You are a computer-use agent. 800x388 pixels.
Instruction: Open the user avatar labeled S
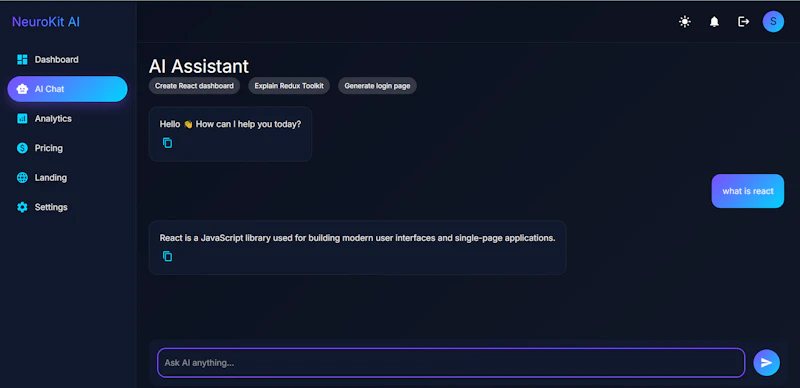coord(773,21)
